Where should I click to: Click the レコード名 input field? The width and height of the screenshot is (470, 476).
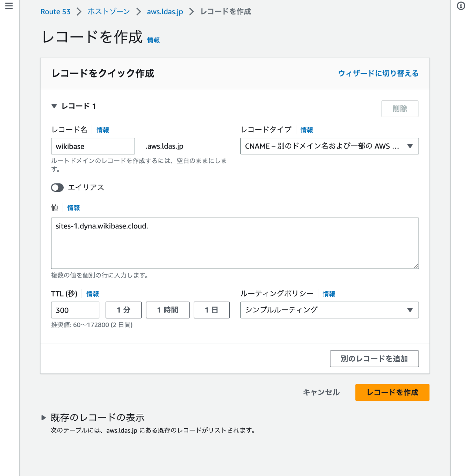(x=93, y=146)
